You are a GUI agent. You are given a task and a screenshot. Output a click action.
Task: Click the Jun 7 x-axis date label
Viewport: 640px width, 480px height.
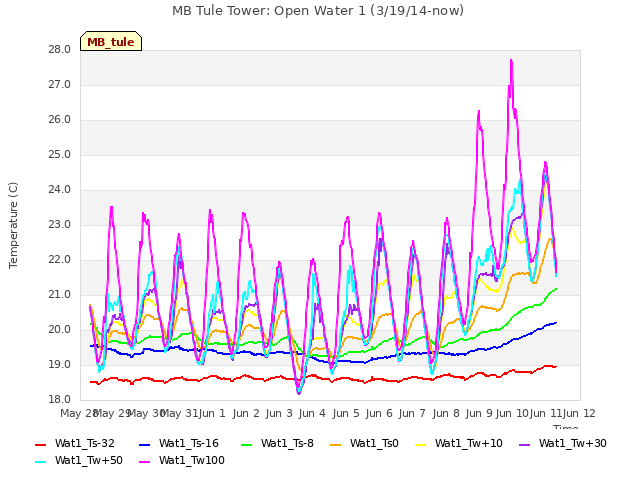tap(413, 413)
